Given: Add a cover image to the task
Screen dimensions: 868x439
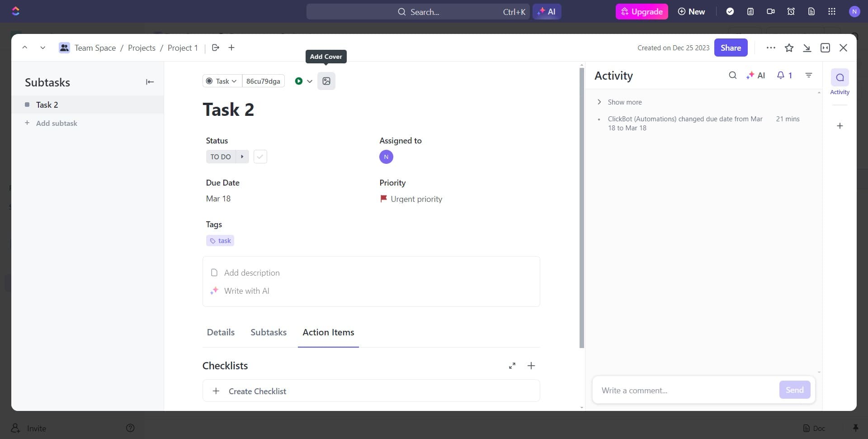Looking at the screenshot, I should (x=326, y=81).
